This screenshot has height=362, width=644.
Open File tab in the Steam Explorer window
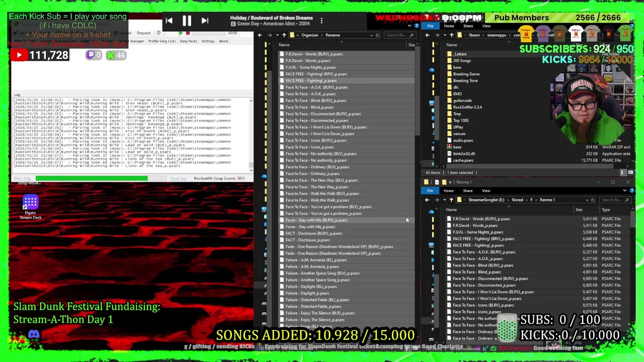430,26
